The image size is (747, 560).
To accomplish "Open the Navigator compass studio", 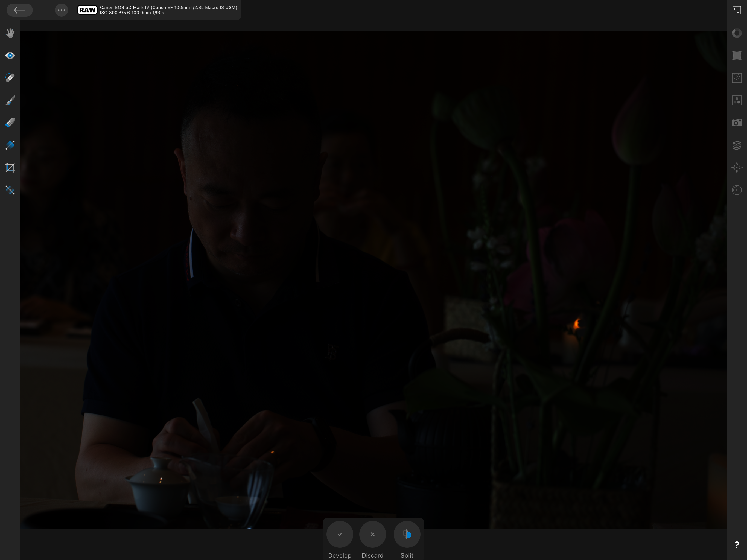I will (737, 168).
